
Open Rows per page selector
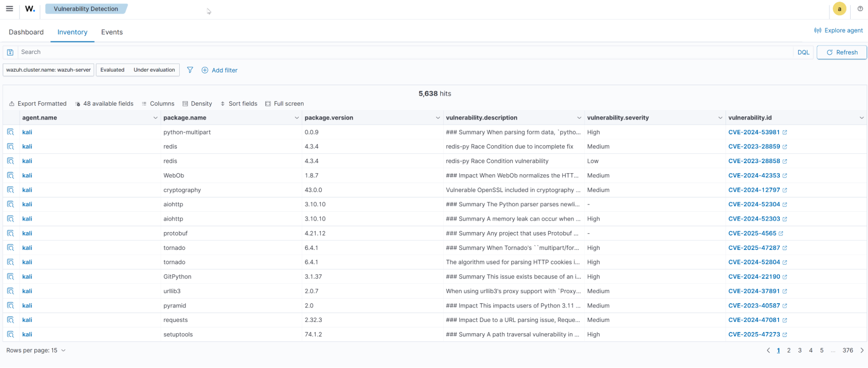point(36,350)
